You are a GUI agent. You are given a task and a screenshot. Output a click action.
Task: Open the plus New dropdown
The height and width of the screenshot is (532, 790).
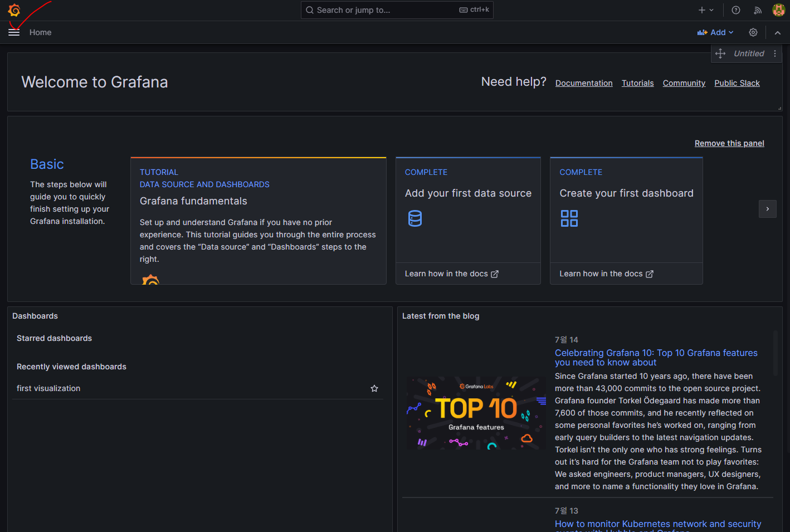(706, 10)
